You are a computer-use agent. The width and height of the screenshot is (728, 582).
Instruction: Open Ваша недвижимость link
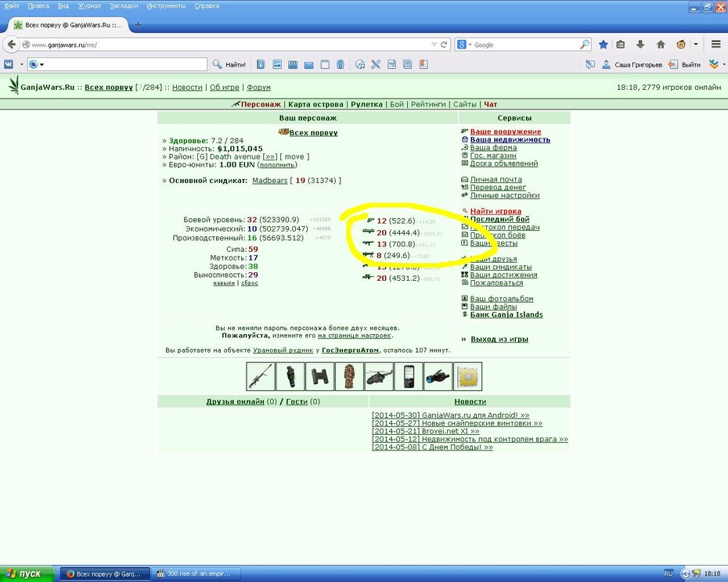pos(510,140)
